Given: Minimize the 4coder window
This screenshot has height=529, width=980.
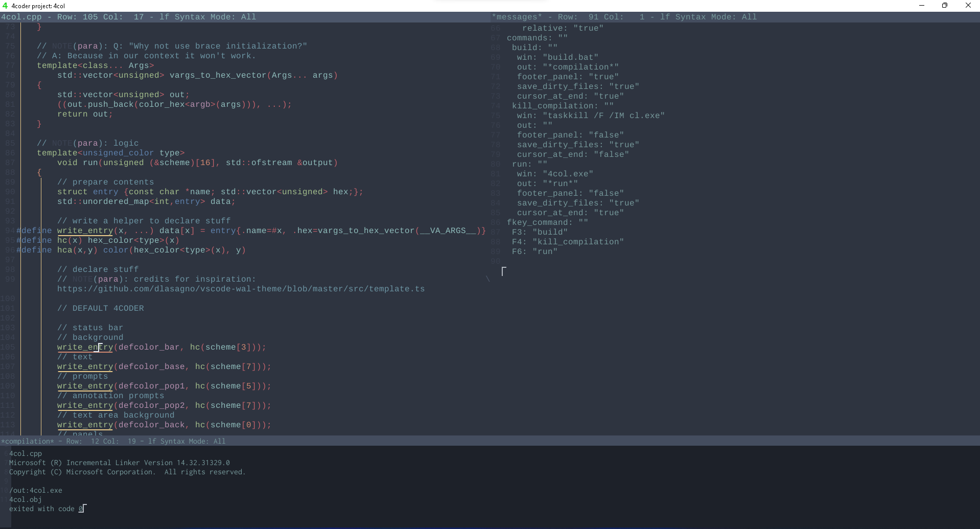Looking at the screenshot, I should (x=922, y=6).
